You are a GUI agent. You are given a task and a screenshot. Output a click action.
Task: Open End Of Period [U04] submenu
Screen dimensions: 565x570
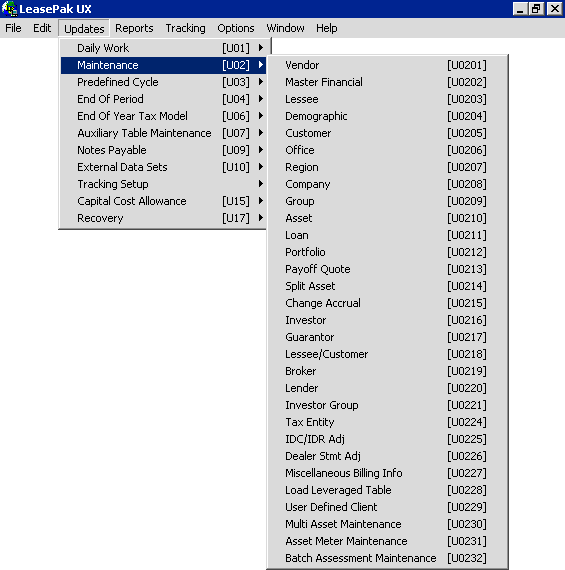pyautogui.click(x=163, y=99)
